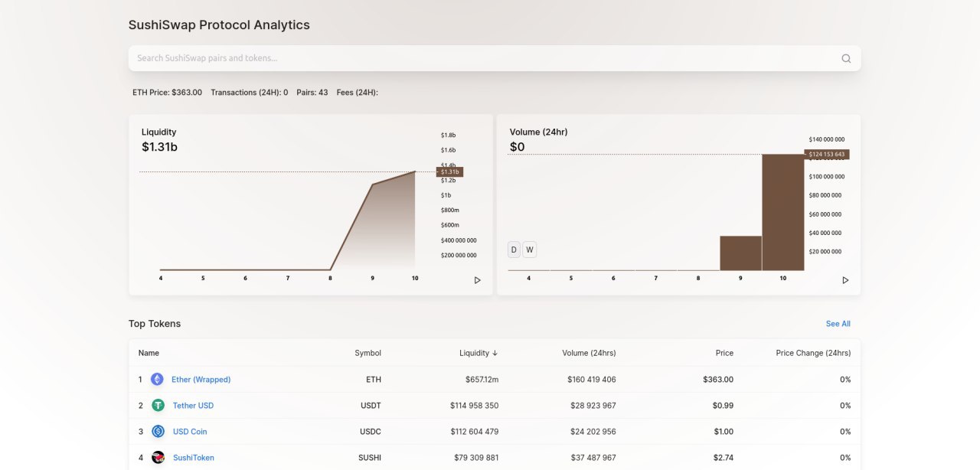This screenshot has width=980, height=470.
Task: Switch Volume chart to weekly (W)
Action: click(529, 250)
